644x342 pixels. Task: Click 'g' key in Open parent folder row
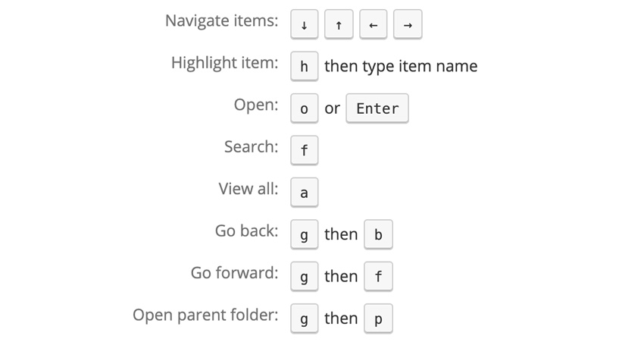coord(305,319)
